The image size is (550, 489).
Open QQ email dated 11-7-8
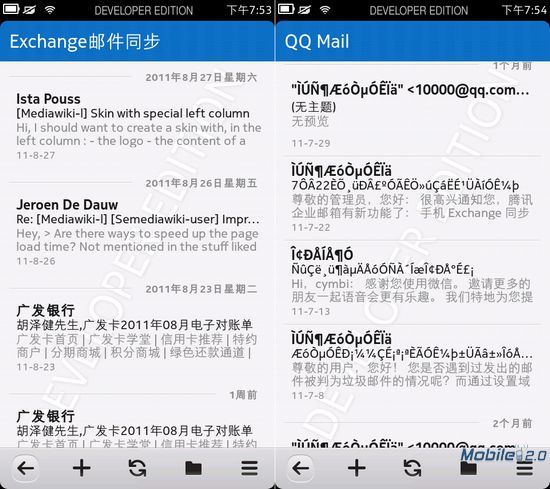(412, 366)
